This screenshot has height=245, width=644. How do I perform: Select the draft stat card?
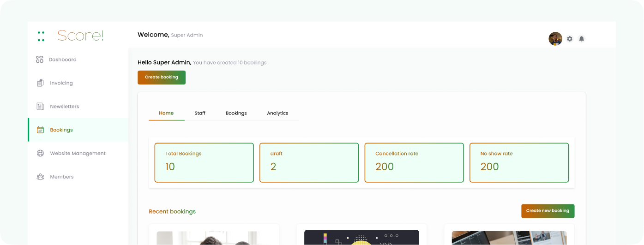(309, 162)
